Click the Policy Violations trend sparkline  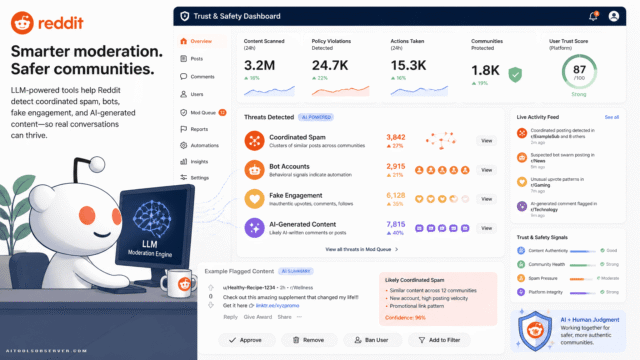click(x=340, y=91)
